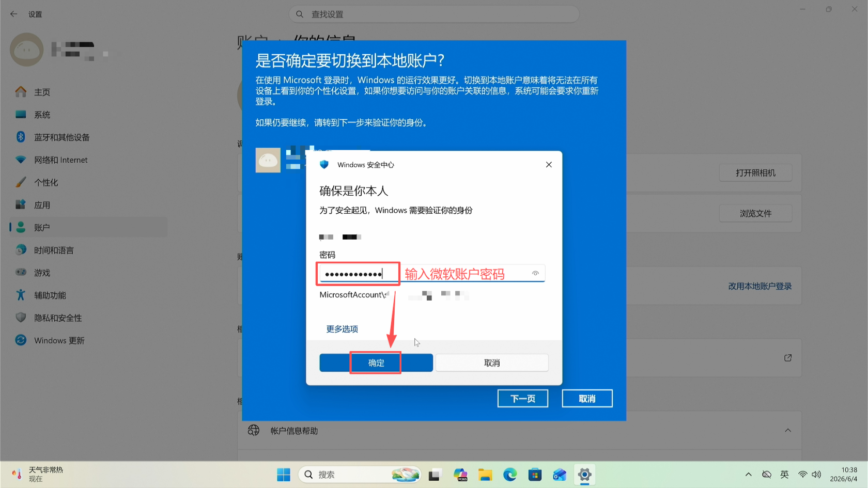
Task: Click the back arrow in Settings
Action: 14,14
